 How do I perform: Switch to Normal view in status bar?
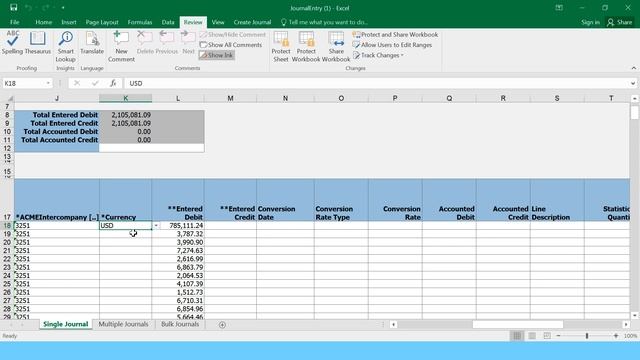point(517,336)
